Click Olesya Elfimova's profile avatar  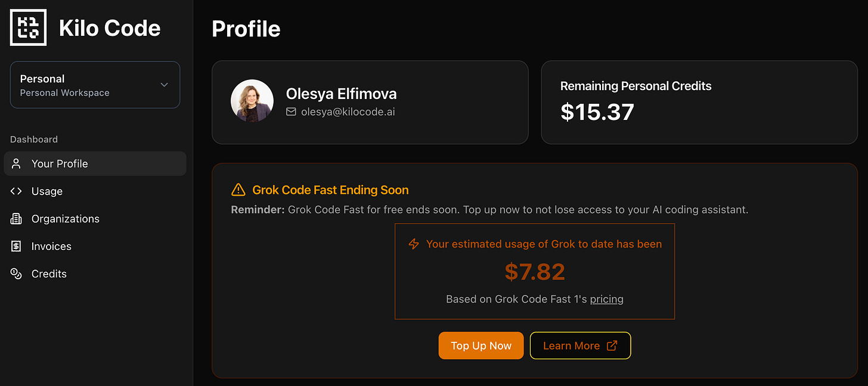[252, 101]
